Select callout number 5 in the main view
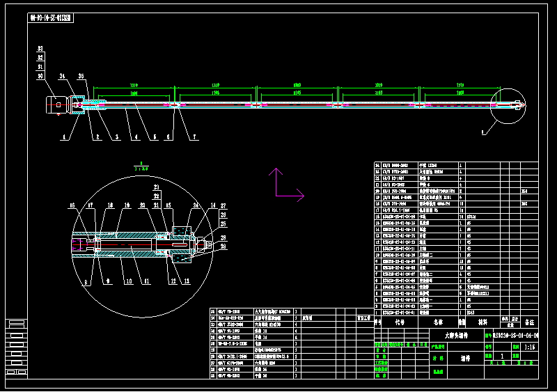 (x=155, y=137)
